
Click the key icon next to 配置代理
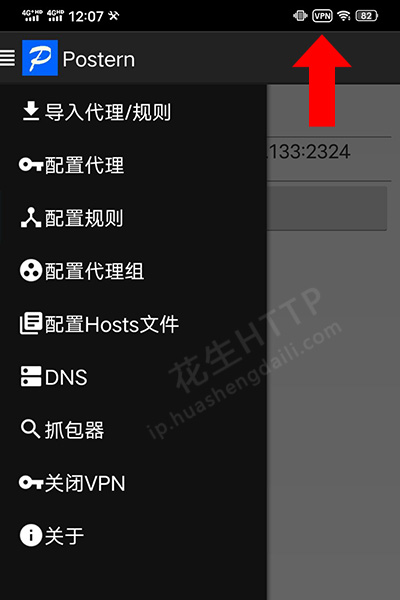point(31,165)
